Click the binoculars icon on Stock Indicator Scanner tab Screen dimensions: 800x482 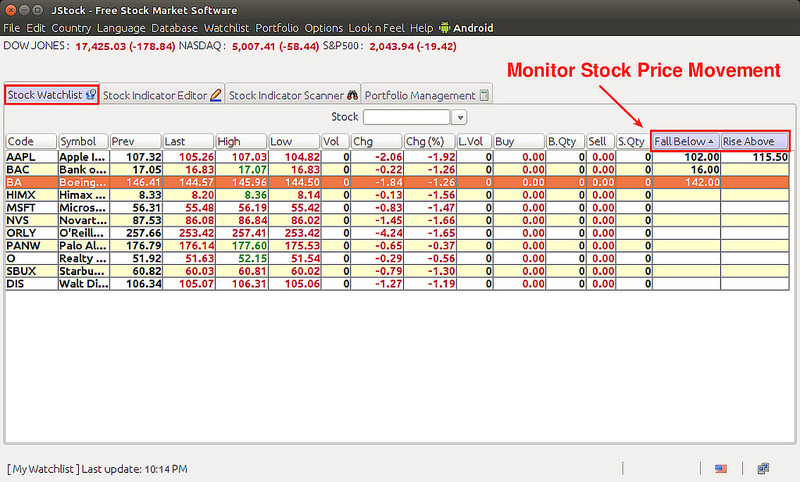[351, 96]
